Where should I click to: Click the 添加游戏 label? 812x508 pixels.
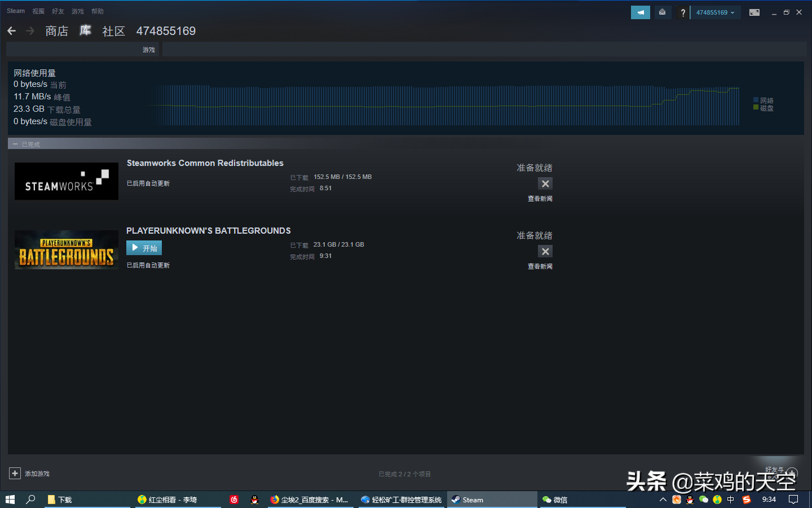[37, 474]
